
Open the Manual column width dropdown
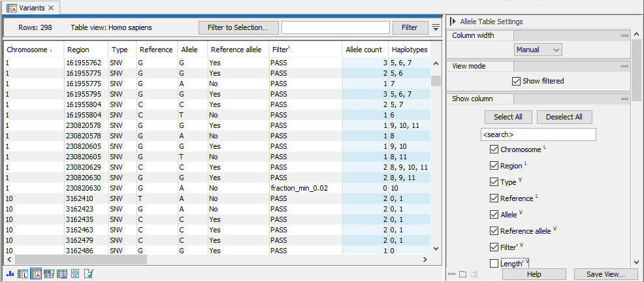(538, 50)
